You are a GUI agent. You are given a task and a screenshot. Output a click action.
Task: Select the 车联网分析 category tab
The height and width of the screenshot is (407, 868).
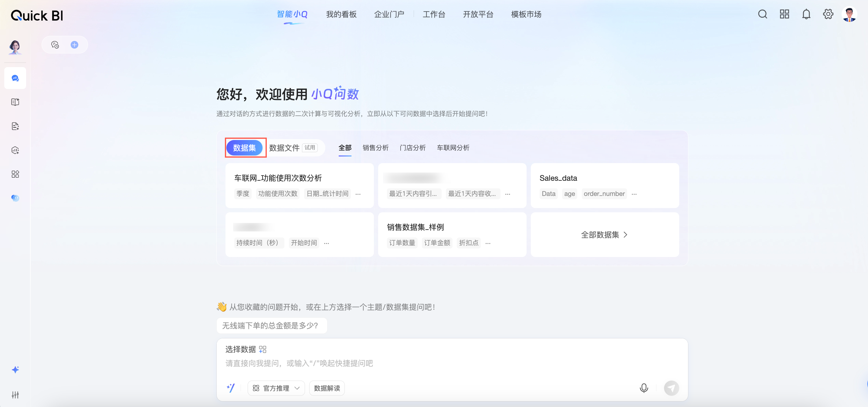coord(453,148)
